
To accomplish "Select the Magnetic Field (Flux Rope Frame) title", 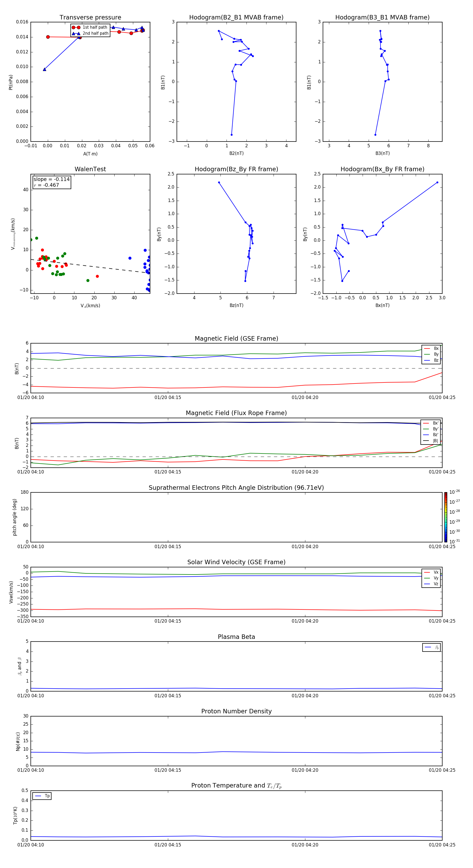I will [x=236, y=413].
